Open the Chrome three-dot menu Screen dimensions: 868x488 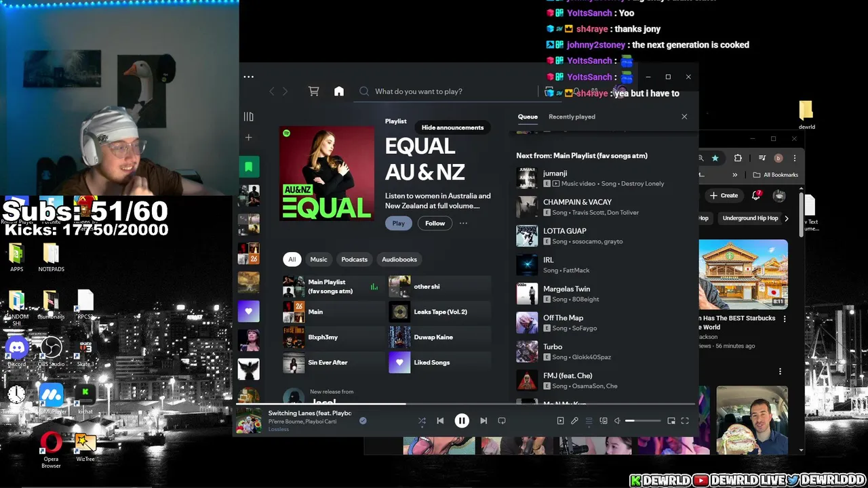pyautogui.click(x=794, y=158)
